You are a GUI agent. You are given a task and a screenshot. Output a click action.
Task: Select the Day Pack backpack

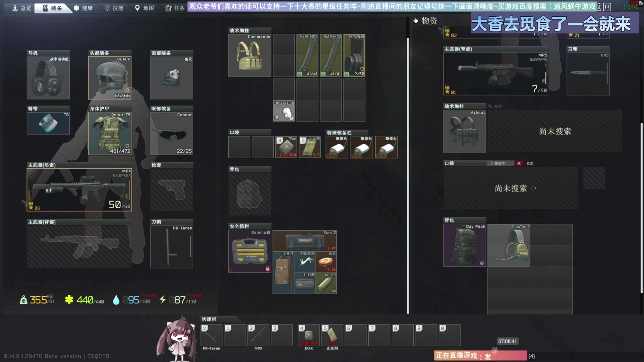click(x=465, y=245)
